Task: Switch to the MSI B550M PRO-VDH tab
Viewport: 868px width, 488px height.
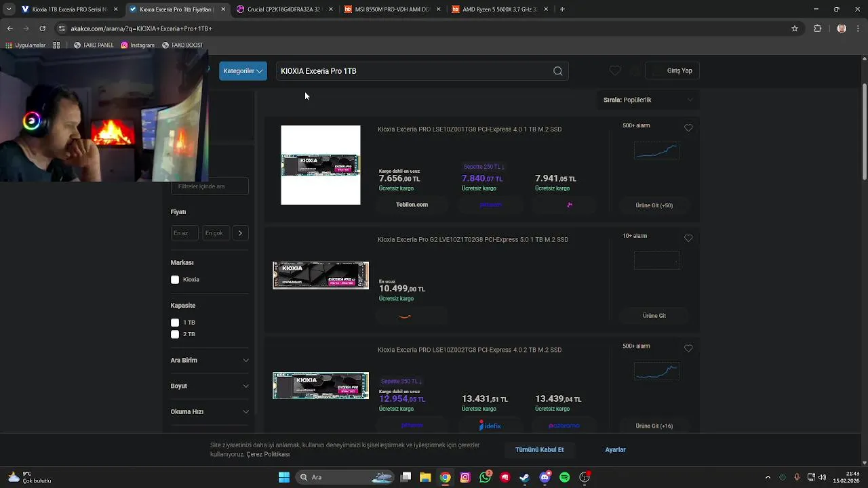Action: (391, 9)
